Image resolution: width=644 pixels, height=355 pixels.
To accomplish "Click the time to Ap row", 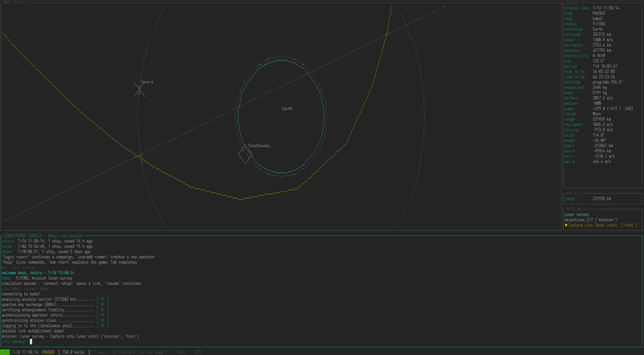I will coord(590,76).
